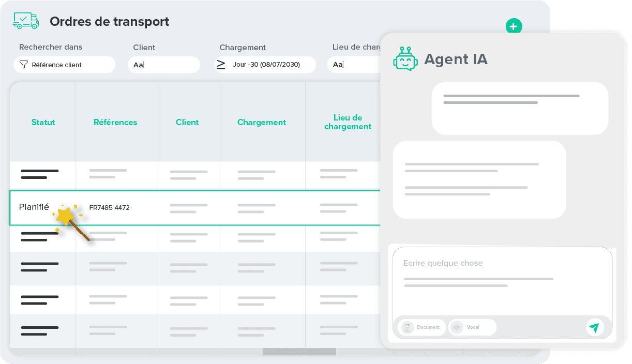The height and width of the screenshot is (364, 632).
Task: Open the Jour -30 (08/07/2030) date selector
Action: tap(265, 65)
